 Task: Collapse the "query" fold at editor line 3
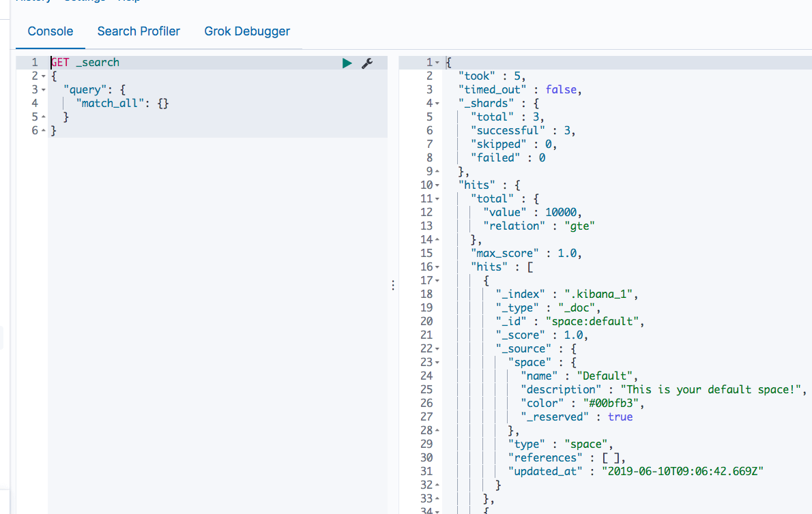(x=44, y=90)
